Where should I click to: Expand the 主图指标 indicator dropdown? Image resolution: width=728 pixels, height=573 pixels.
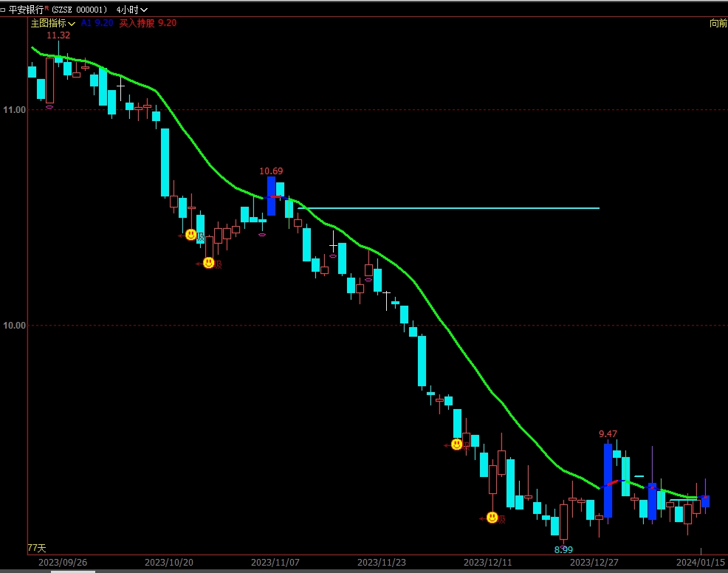[x=52, y=23]
